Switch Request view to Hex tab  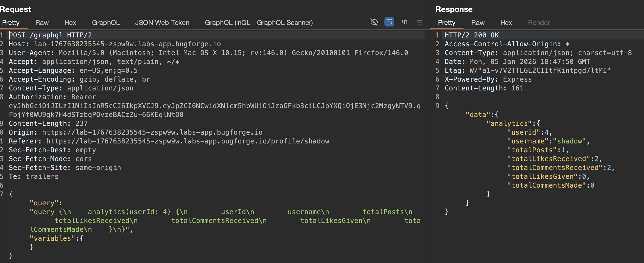[x=70, y=23]
